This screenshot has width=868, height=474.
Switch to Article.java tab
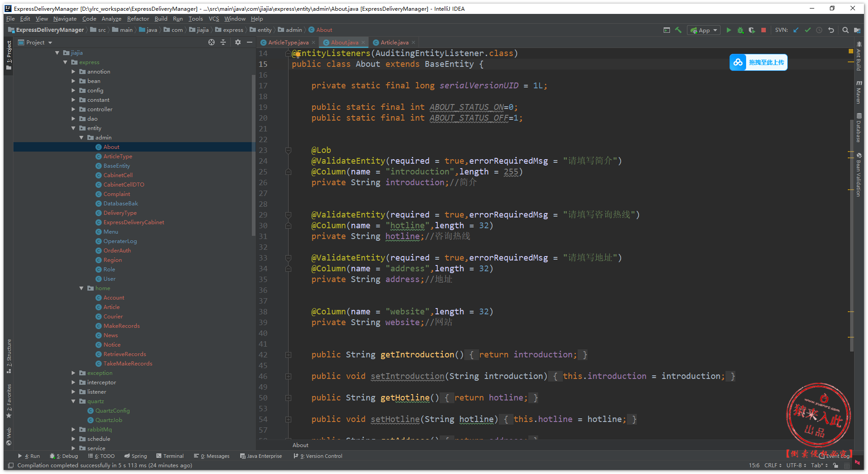point(394,43)
